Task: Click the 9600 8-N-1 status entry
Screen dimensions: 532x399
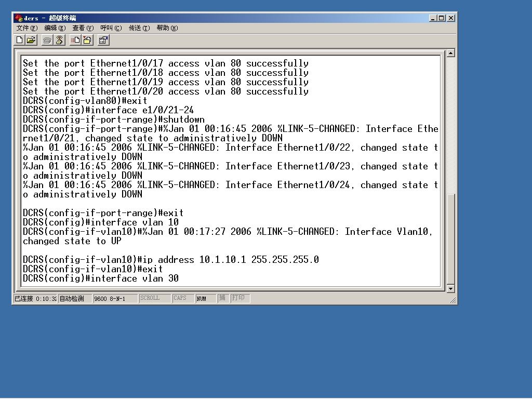Action: 115,299
